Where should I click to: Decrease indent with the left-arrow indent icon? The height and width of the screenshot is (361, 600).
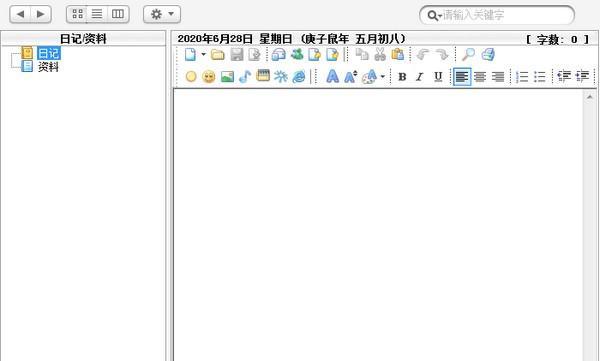[x=564, y=77]
